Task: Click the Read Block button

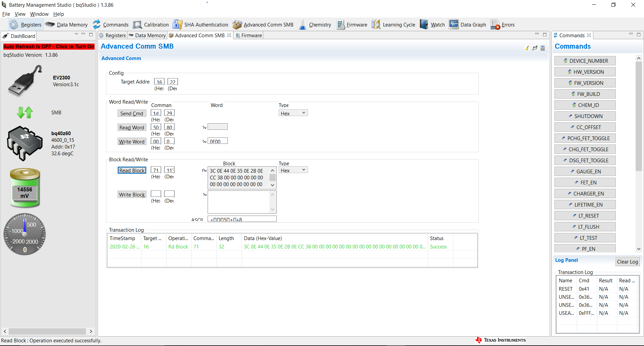Action: pos(132,170)
